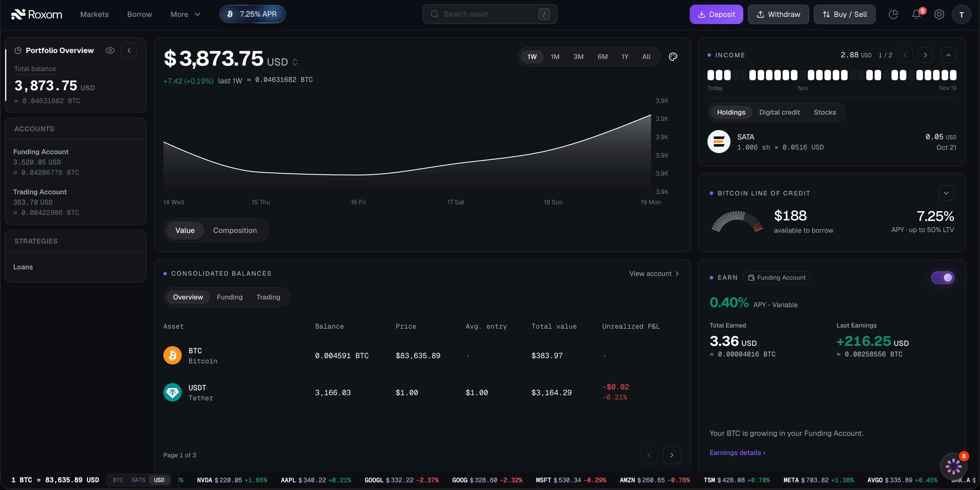980x490 pixels.
Task: Select the Stocks tab
Action: pos(825,112)
